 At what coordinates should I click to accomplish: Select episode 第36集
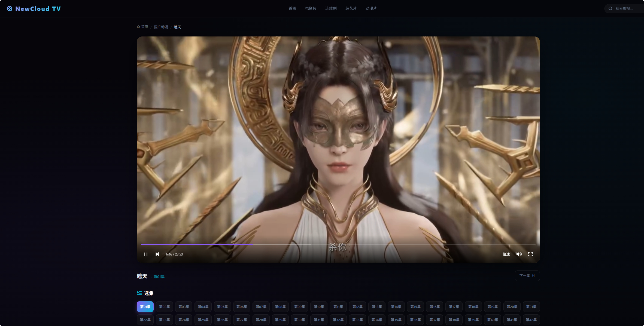[415, 320]
